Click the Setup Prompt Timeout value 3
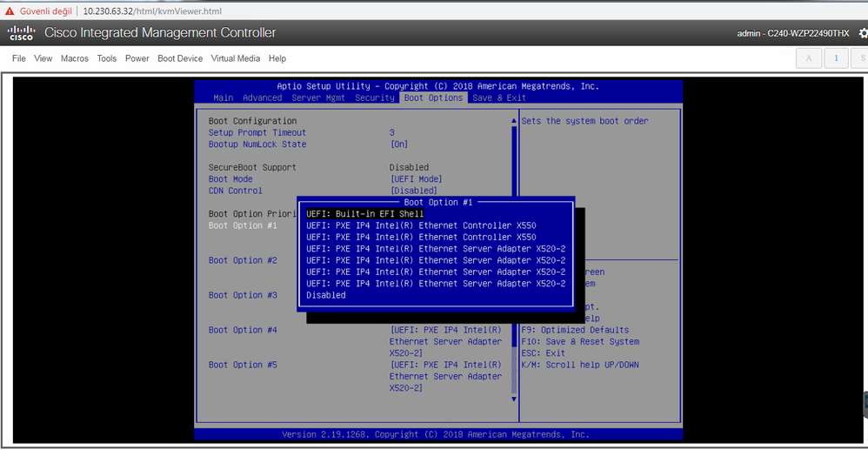The image size is (868, 450). coord(392,132)
